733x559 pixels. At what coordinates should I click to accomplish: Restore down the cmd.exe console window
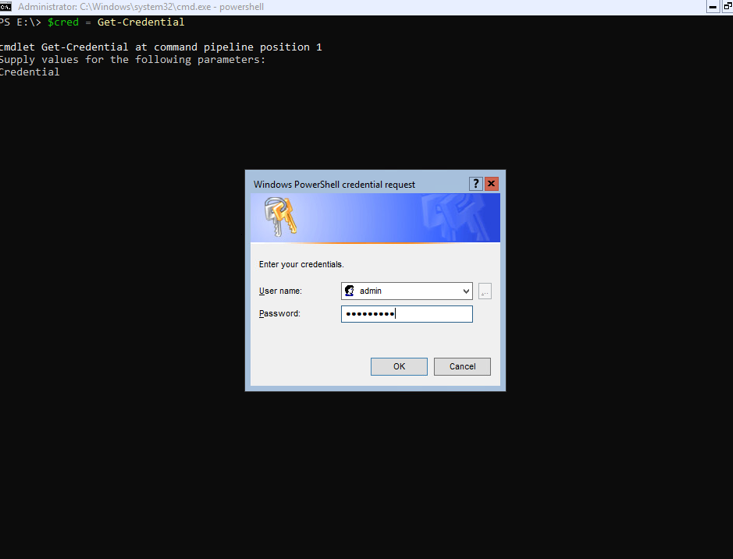pyautogui.click(x=727, y=7)
